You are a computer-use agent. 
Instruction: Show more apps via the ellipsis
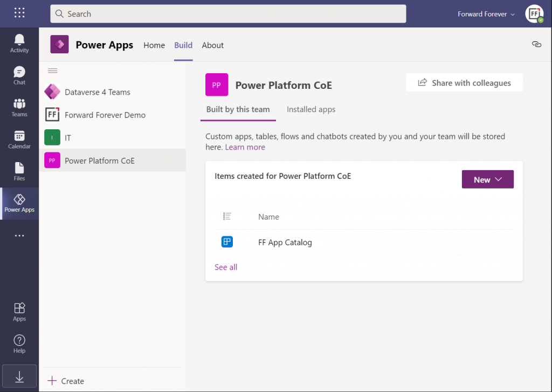(x=19, y=235)
